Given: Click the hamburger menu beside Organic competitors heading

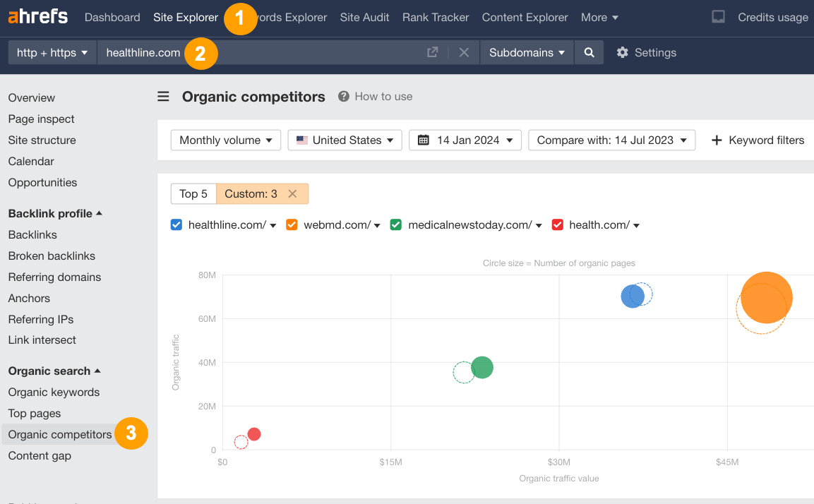Looking at the screenshot, I should (x=163, y=97).
